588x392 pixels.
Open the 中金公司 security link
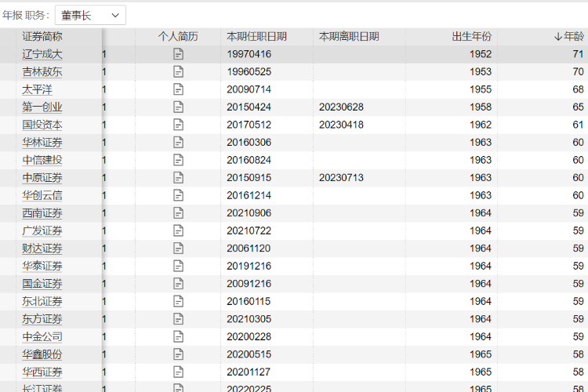[x=42, y=336]
